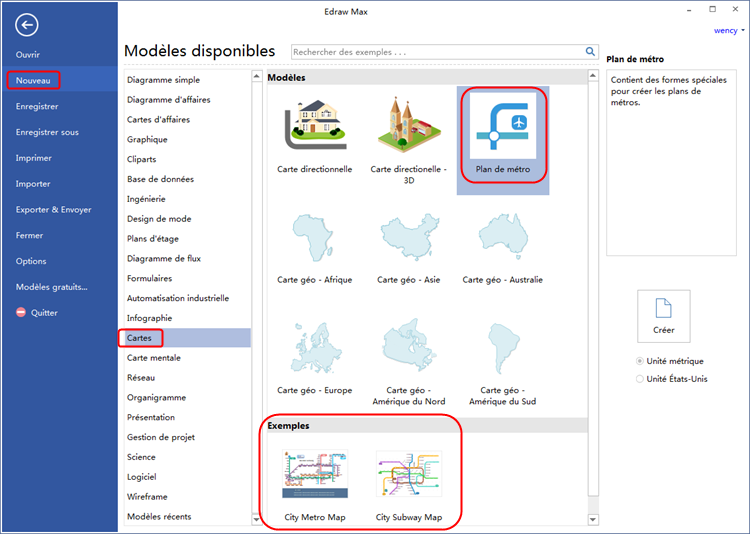Click templates pane scroll-down arrow
750x534 pixels.
coord(593,520)
